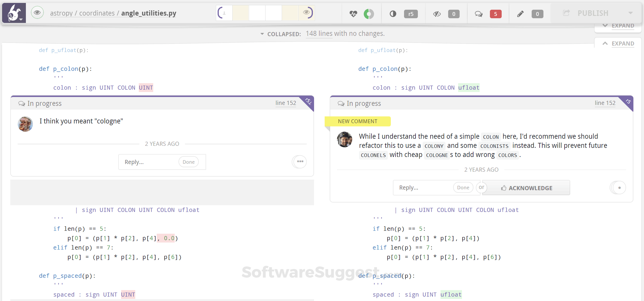Open revision r5 via the contrast icon
This screenshot has width=644, height=301.
click(x=393, y=14)
